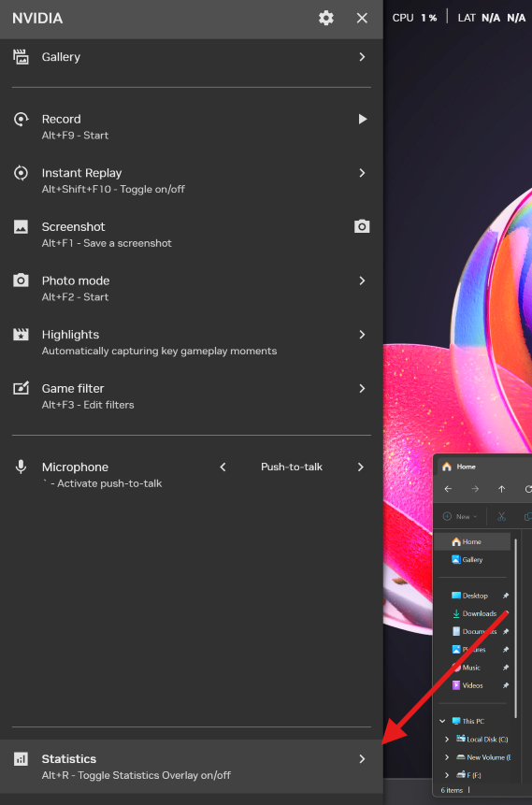Image resolution: width=532 pixels, height=805 pixels.
Task: Start recording with the play arrow
Action: 363,119
